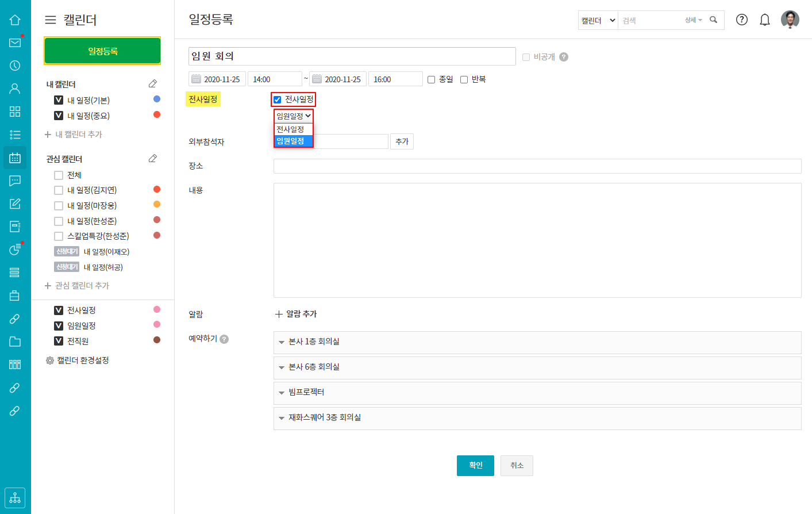This screenshot has width=812, height=514.
Task: Enable the 종일 all-day checkbox
Action: [432, 80]
